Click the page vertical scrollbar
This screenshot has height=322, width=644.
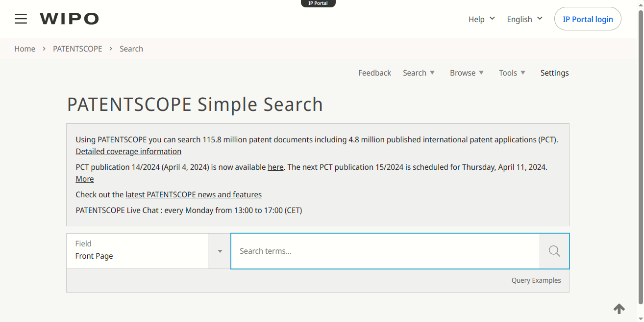pos(640,157)
